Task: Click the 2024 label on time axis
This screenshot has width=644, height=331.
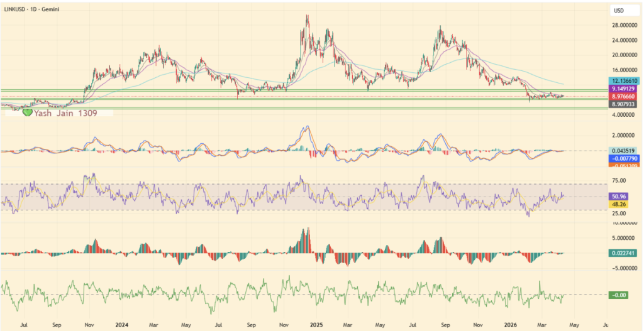Action: tap(121, 324)
